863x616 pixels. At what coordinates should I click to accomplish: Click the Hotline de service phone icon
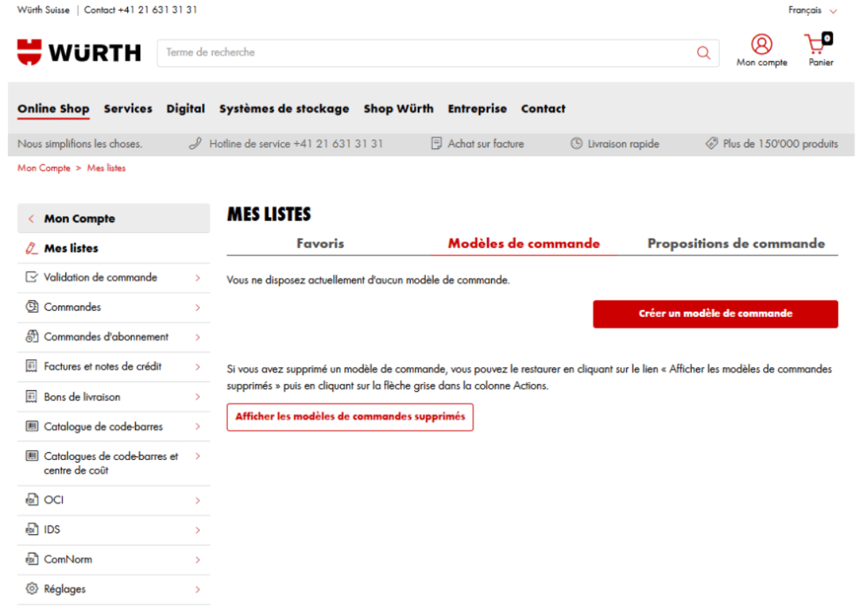(x=196, y=144)
